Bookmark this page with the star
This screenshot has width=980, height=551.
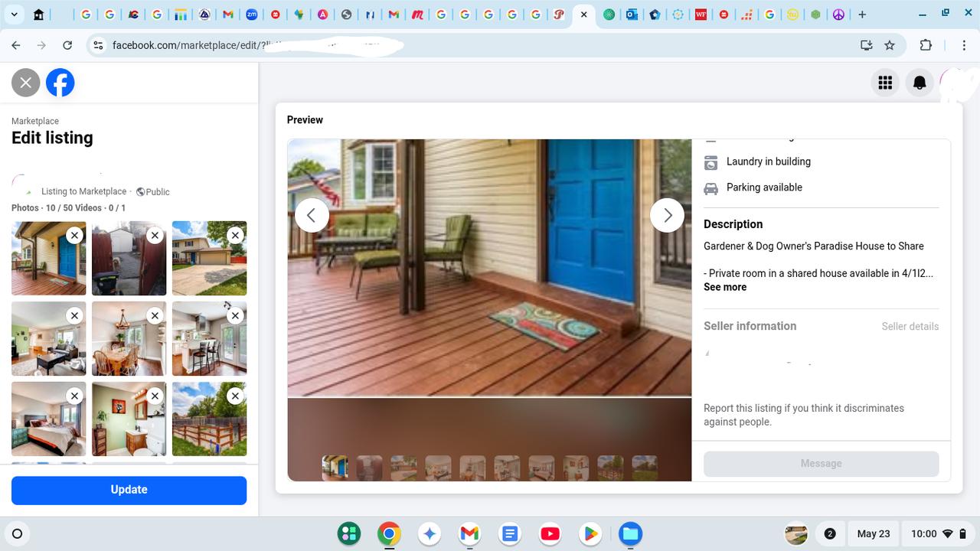coord(890,45)
